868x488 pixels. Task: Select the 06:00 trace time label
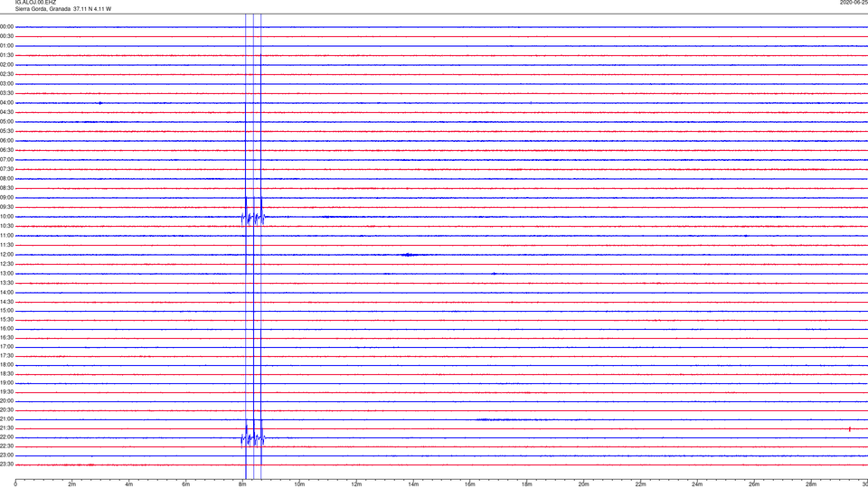click(6, 141)
